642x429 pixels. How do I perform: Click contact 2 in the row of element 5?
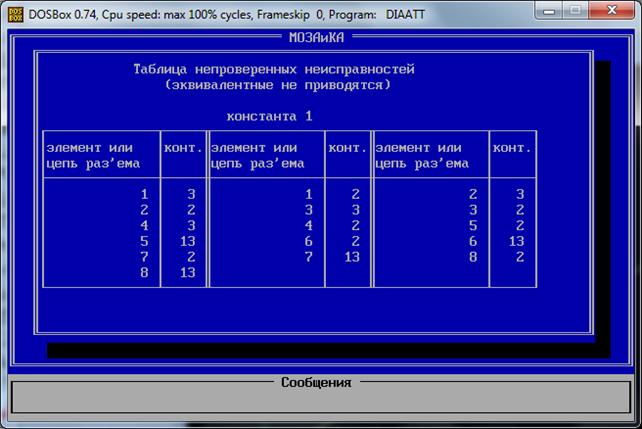tap(520, 225)
